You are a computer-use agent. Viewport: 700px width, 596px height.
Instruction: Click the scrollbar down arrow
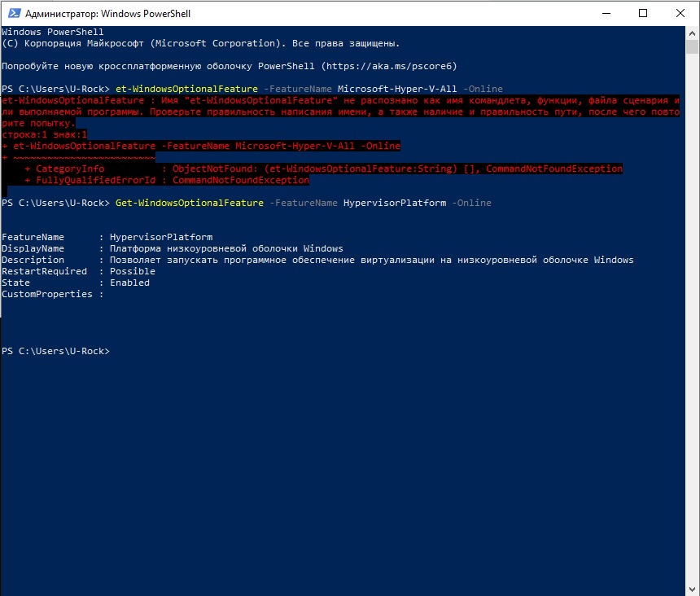(x=692, y=589)
